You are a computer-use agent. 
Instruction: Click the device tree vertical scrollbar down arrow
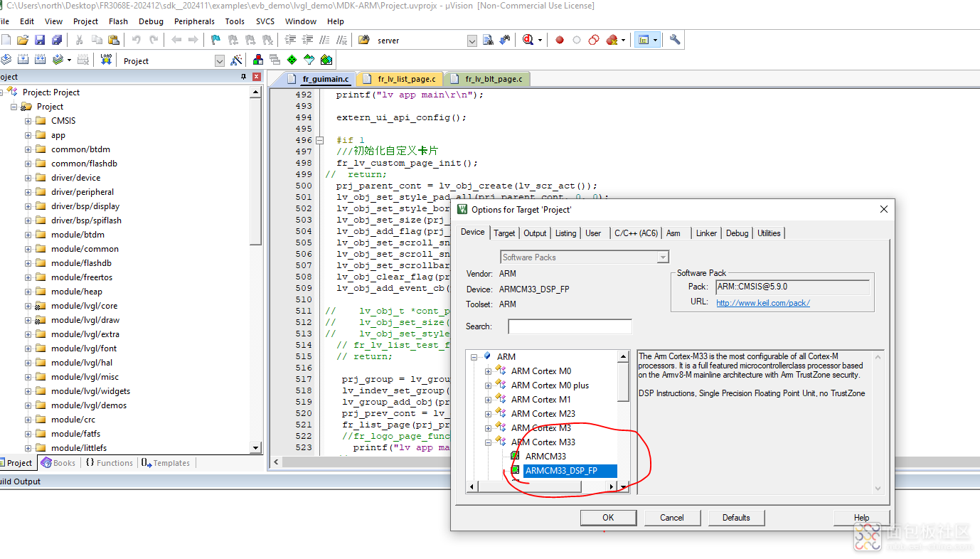coord(623,486)
